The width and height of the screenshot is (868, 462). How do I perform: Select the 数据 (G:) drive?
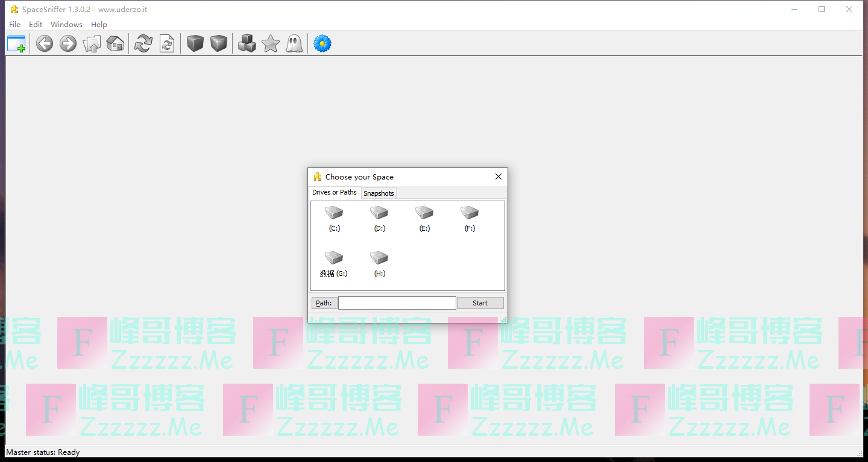click(334, 263)
